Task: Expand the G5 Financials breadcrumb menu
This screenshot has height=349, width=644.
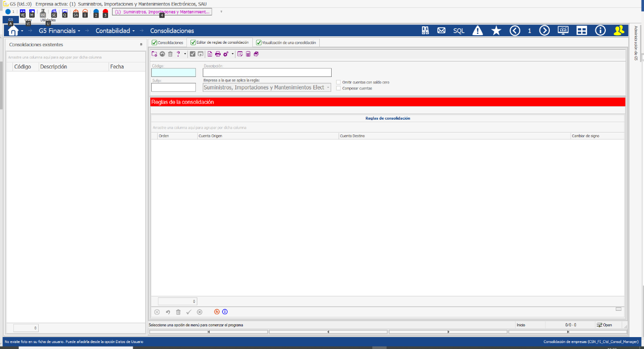Action: tap(59, 31)
